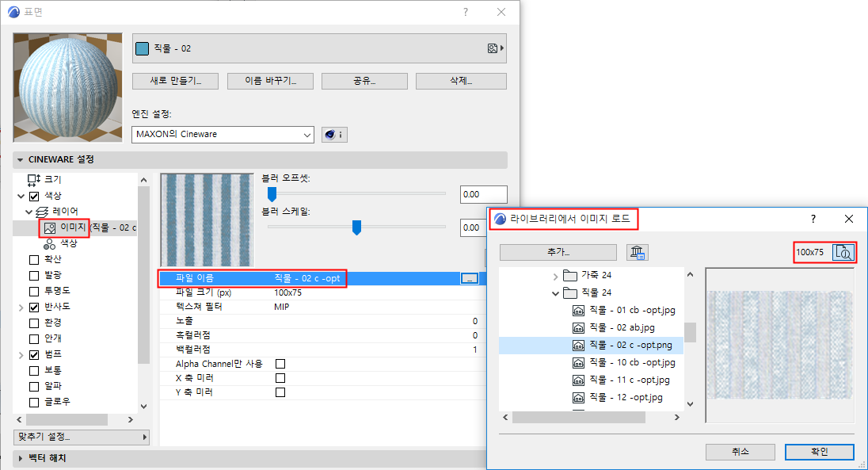Expand the 반사도 tree node

click(21, 307)
